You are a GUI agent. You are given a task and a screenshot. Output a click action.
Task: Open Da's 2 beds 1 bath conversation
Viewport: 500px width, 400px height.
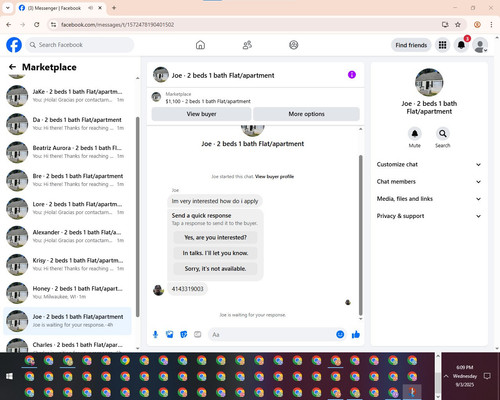tap(68, 124)
